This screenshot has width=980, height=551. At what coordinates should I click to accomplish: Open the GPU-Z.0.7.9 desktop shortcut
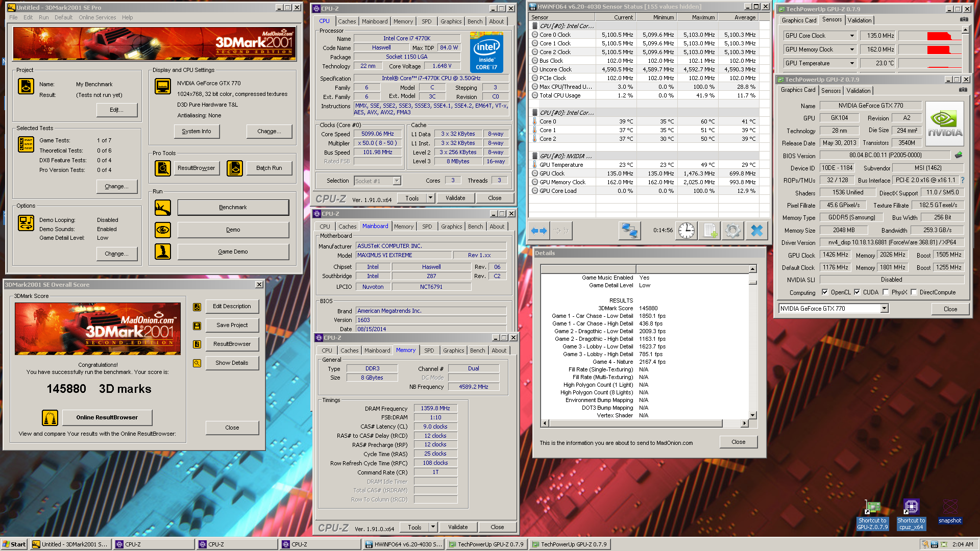872,514
